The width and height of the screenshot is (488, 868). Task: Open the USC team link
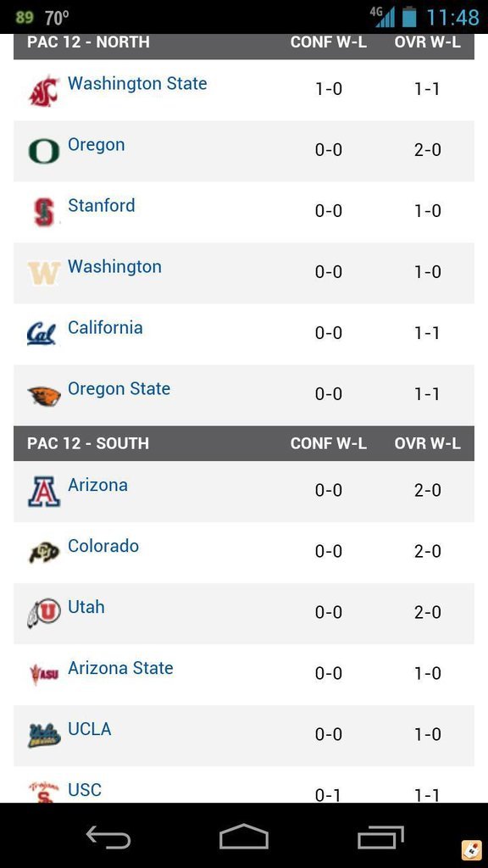pos(85,790)
